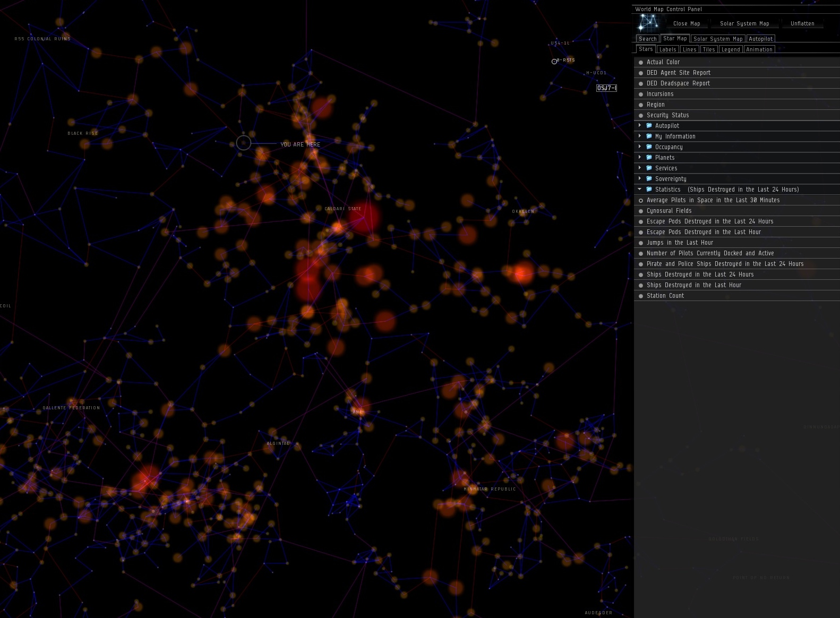Image resolution: width=840 pixels, height=618 pixels.
Task: Click the Close Map button
Action: click(687, 23)
